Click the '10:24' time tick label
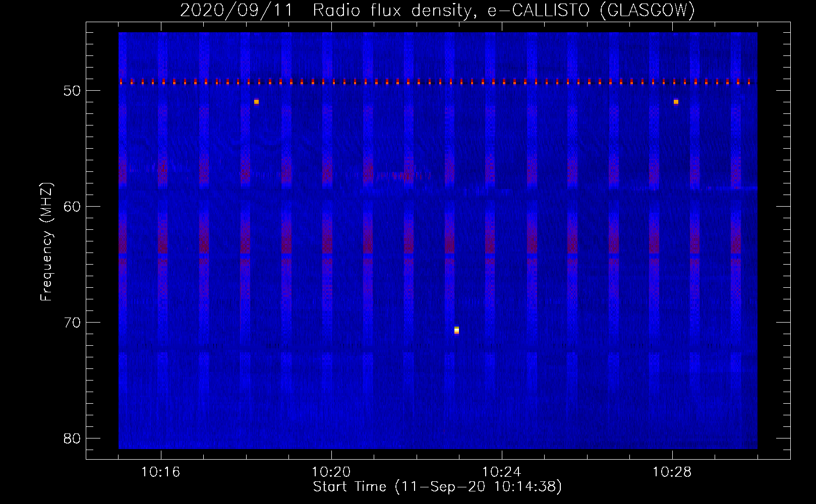The image size is (816, 504). click(501, 472)
